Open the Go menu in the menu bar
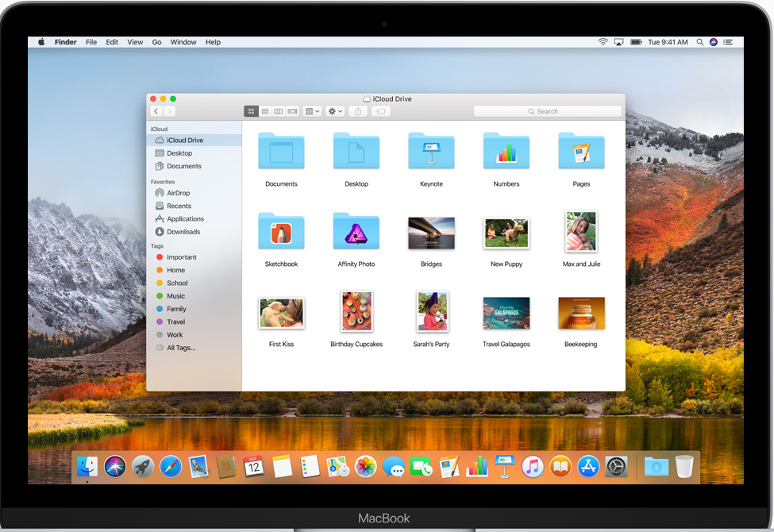774x532 pixels. click(156, 42)
